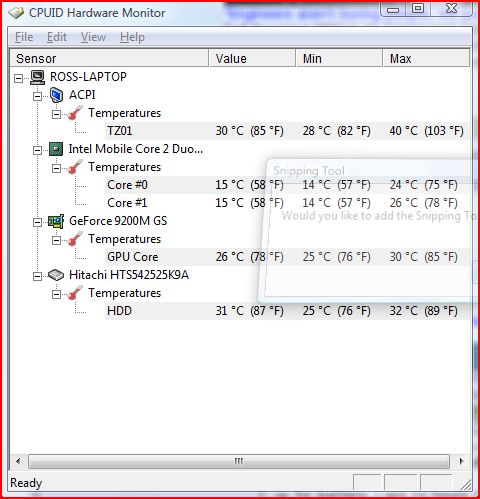480x499 pixels.
Task: Click the Min column header
Action: pos(340,58)
